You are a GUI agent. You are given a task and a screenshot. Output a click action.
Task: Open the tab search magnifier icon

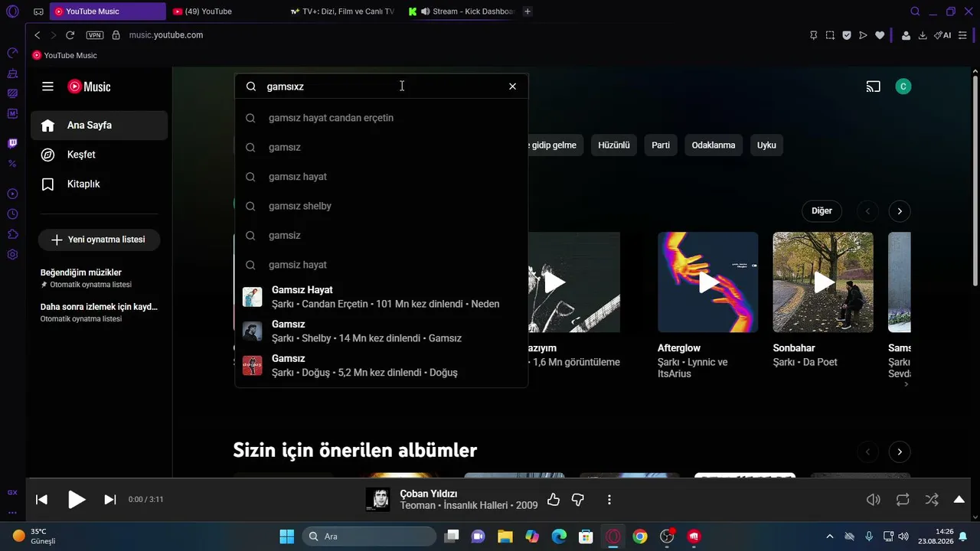(915, 11)
